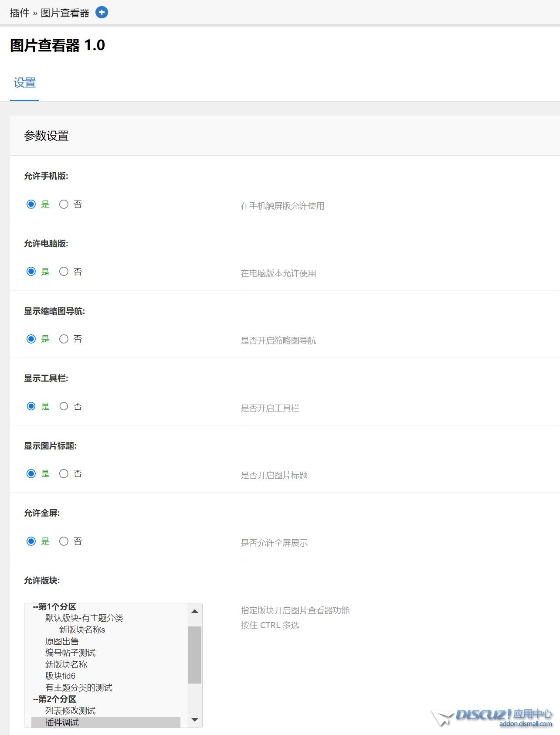The width and height of the screenshot is (560, 735).
Task: Select 是 for 允许电脑版
Action: (31, 272)
